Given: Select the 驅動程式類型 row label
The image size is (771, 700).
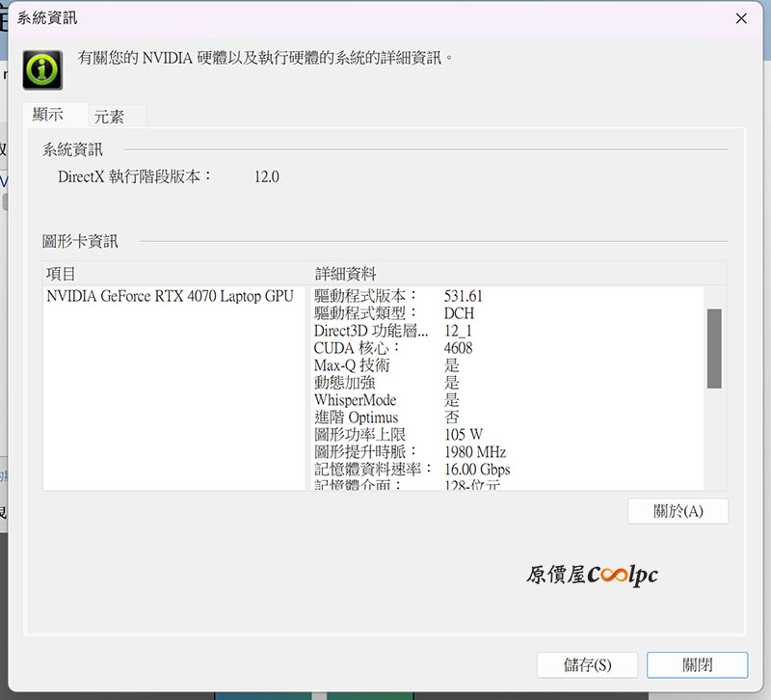Looking at the screenshot, I should 365,313.
